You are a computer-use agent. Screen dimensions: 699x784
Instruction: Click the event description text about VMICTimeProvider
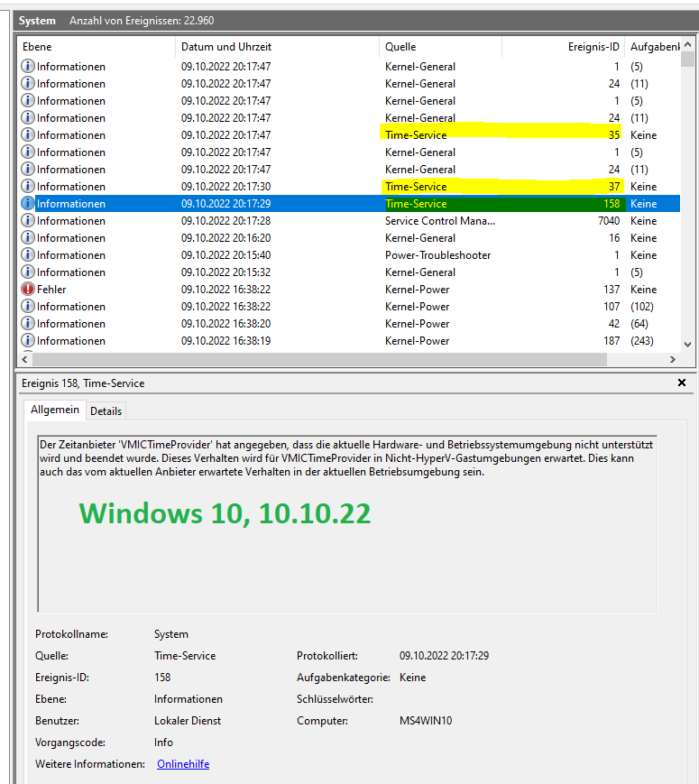[346, 458]
